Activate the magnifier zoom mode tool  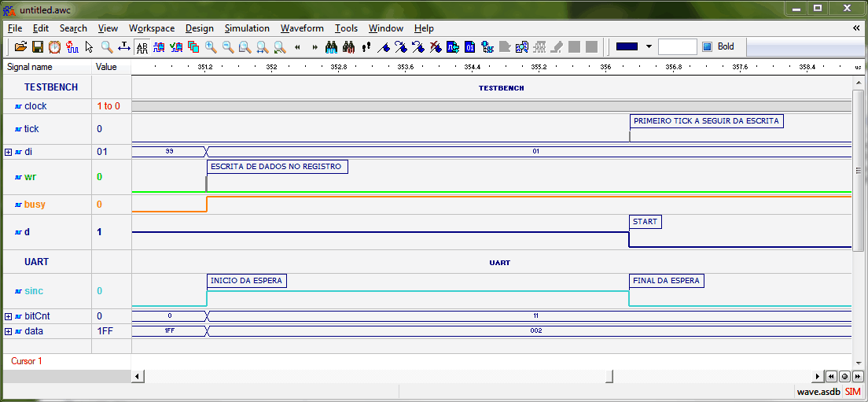point(106,47)
